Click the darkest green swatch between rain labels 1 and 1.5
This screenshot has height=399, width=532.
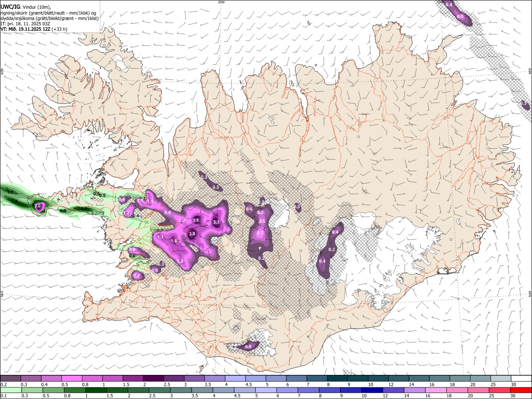tap(96, 390)
